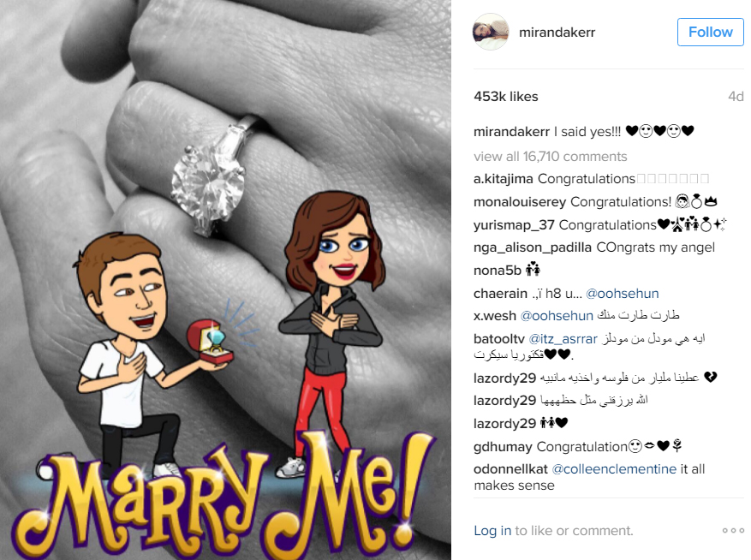Open nga_alison_padilla's profile name

[533, 247]
